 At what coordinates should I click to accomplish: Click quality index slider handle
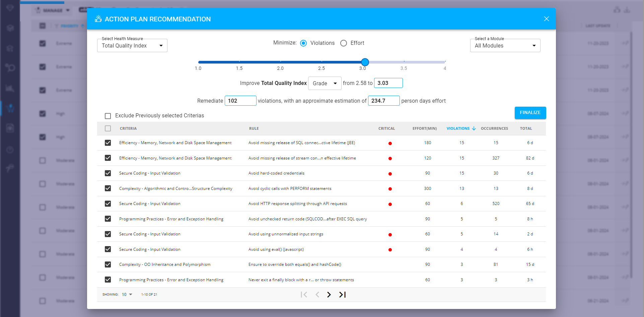pyautogui.click(x=365, y=62)
